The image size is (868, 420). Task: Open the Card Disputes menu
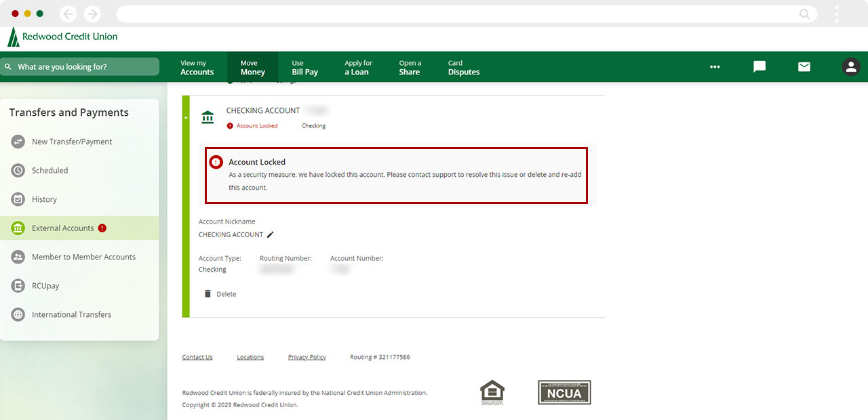(464, 67)
